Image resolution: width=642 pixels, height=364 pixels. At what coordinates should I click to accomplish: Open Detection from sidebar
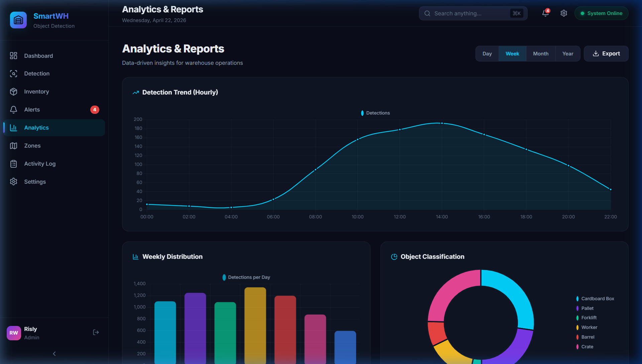point(37,73)
